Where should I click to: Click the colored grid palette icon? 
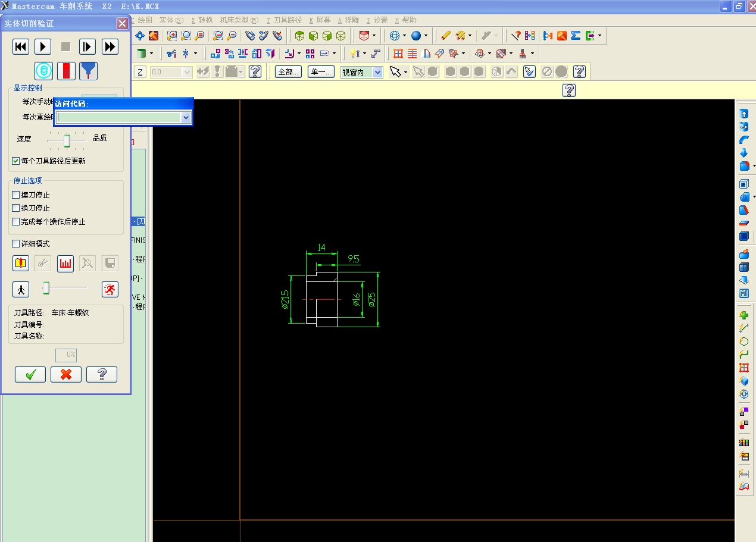(x=743, y=443)
